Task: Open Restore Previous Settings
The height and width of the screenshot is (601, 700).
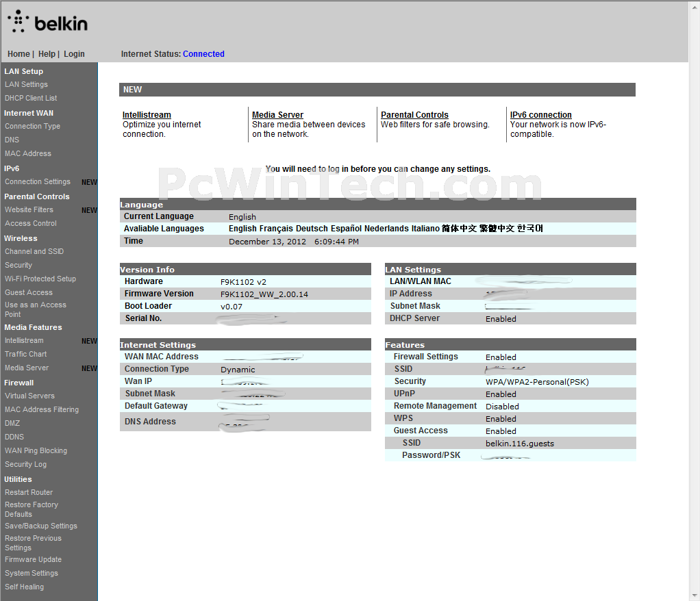Action: click(33, 543)
